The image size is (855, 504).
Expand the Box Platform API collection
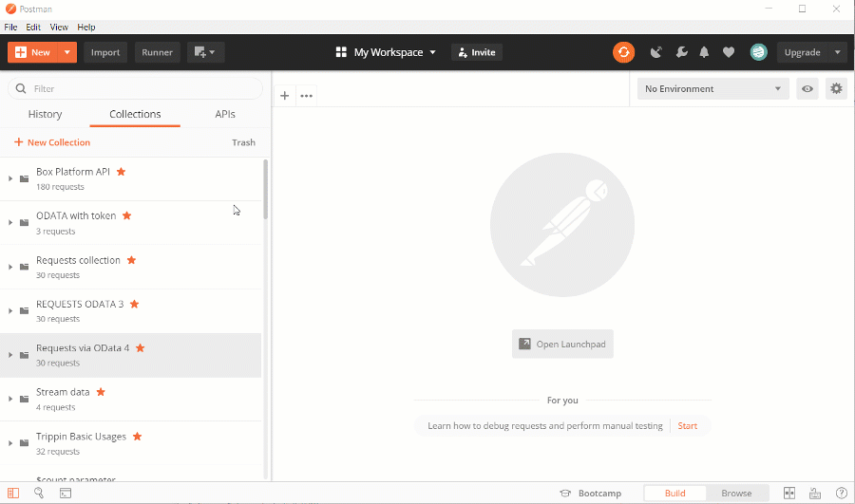tap(10, 178)
